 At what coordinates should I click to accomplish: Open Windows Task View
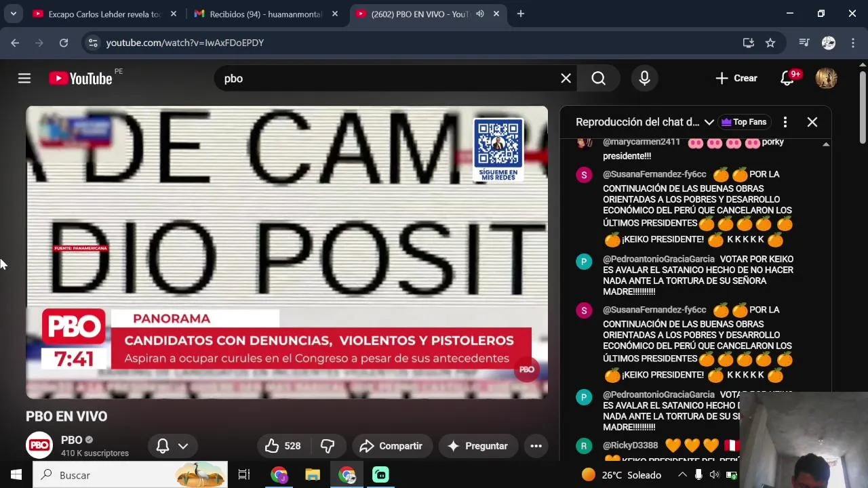pyautogui.click(x=244, y=475)
